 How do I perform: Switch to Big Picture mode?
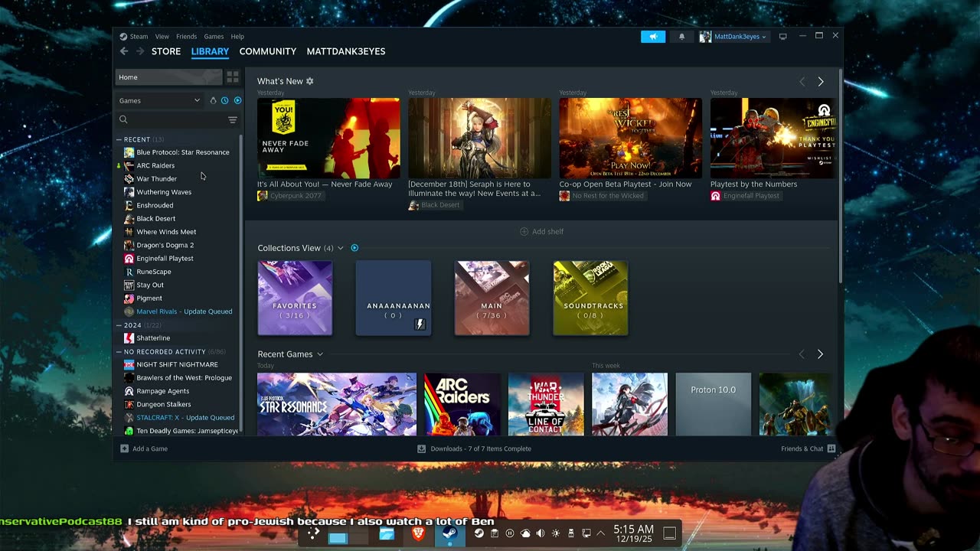tap(782, 37)
